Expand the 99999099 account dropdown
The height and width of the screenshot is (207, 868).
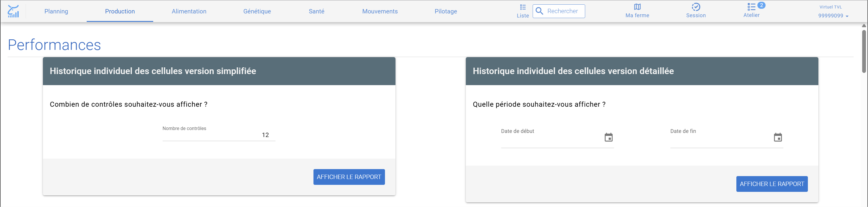[833, 15]
